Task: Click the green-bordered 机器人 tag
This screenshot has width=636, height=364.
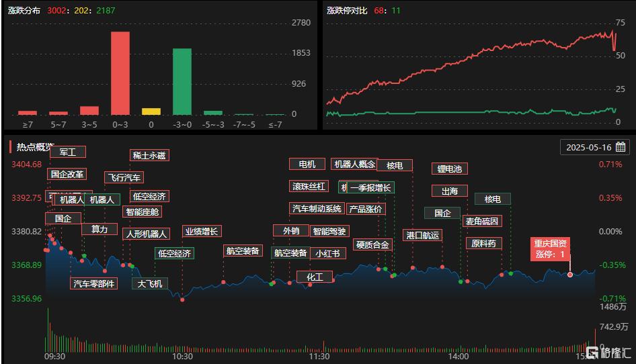Action: pos(102,199)
